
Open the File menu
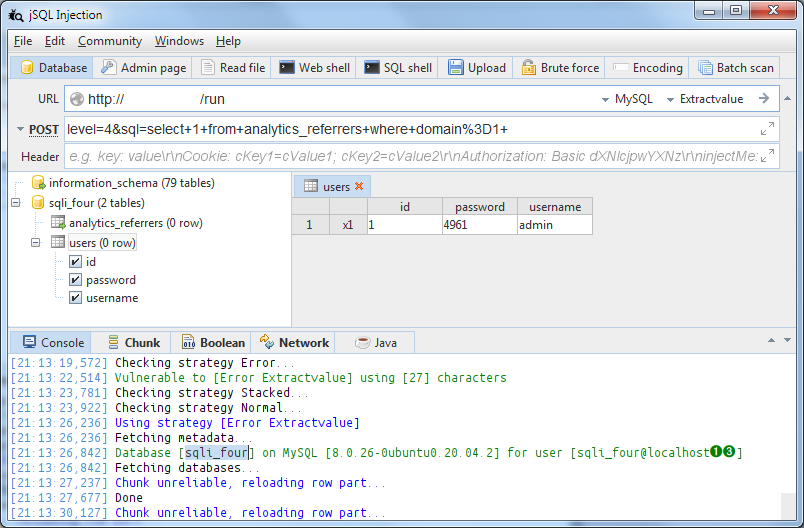pos(23,41)
